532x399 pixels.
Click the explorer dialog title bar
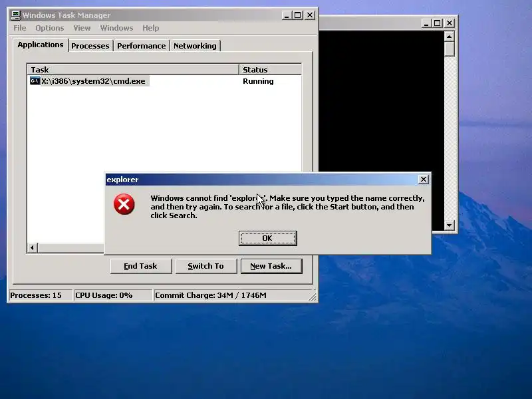261,180
